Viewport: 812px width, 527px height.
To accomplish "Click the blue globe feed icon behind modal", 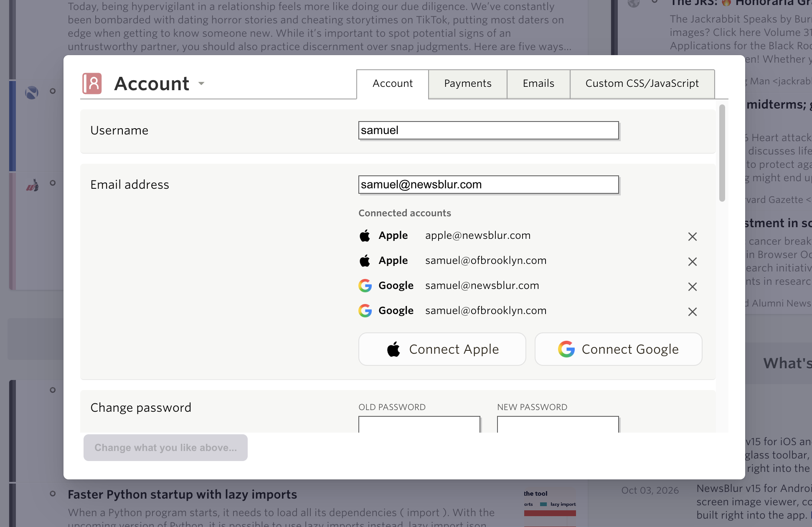I will 32,92.
